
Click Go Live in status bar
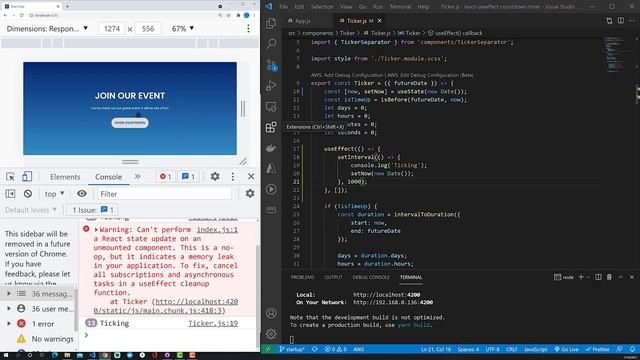click(567, 349)
